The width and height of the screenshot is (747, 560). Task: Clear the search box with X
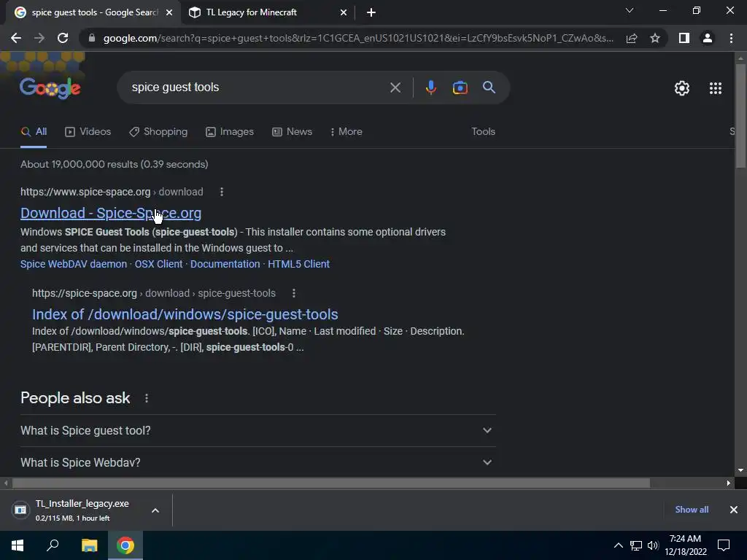[x=395, y=87]
